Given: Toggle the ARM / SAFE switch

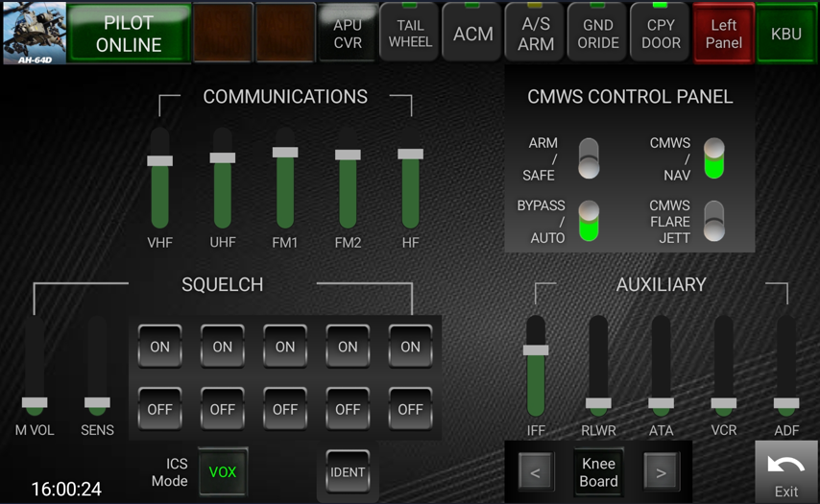Looking at the screenshot, I should 589,158.
